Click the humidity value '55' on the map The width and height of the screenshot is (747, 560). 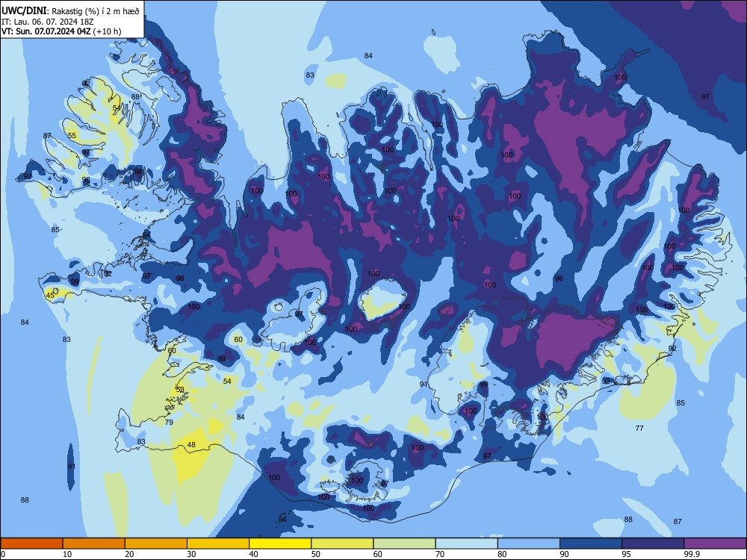point(72,135)
